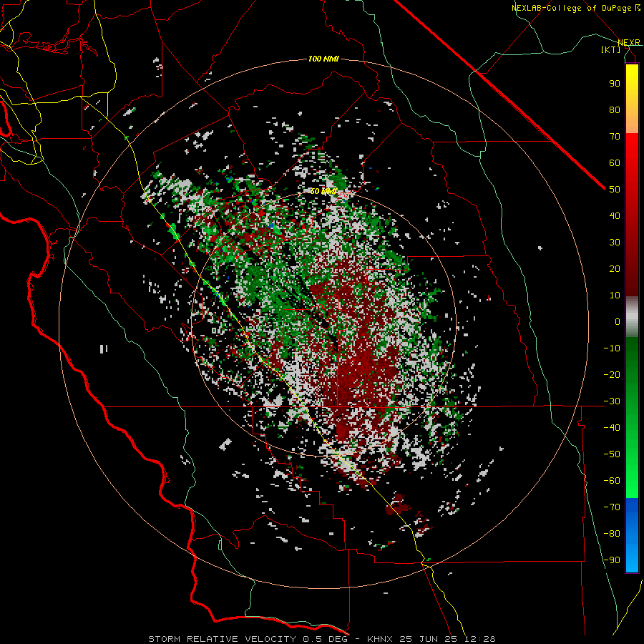Click the 10 value on velocity legend
This screenshot has width=644, height=644.
615,296
